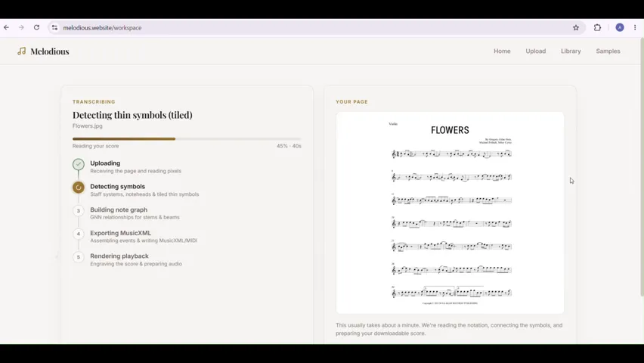
Task: Click step 5 circle for Rendering playback
Action: click(79, 257)
